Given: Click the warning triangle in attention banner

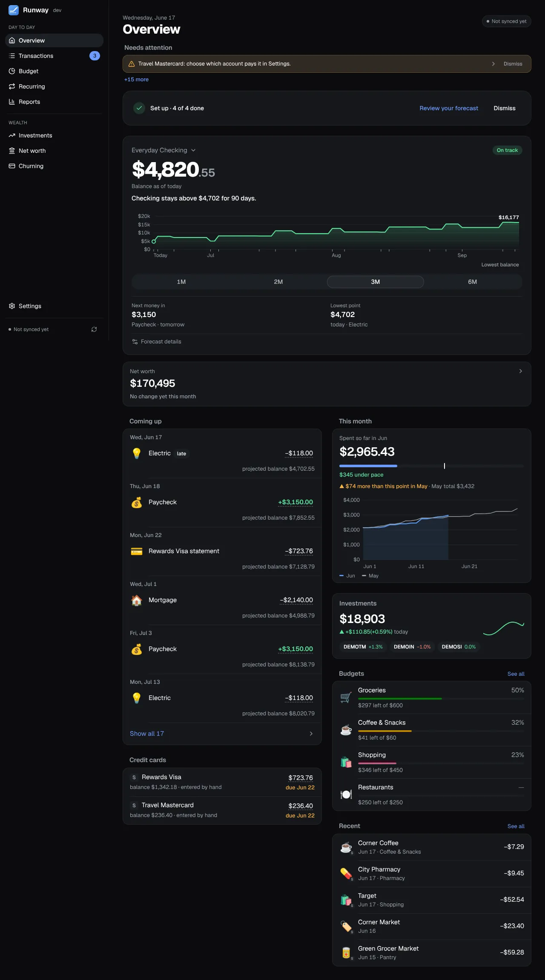Looking at the screenshot, I should click(132, 64).
